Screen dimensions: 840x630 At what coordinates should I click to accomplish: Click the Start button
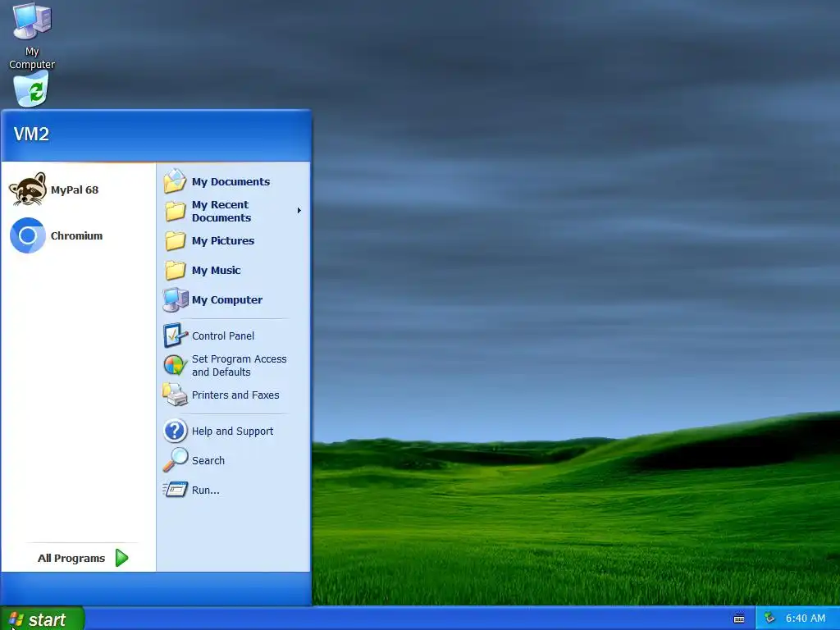(42, 619)
